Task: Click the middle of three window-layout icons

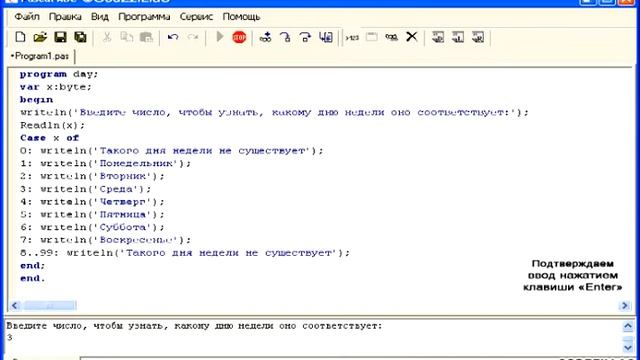Action: (458, 37)
